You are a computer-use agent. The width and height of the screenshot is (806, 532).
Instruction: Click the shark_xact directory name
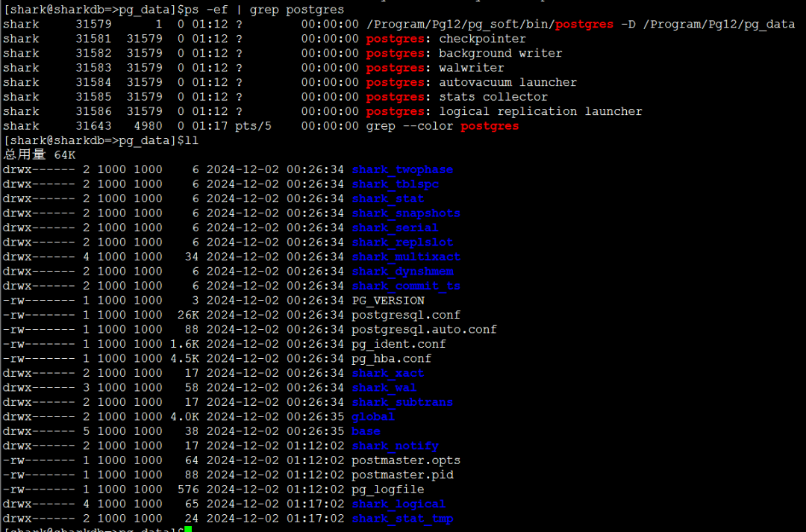point(387,373)
